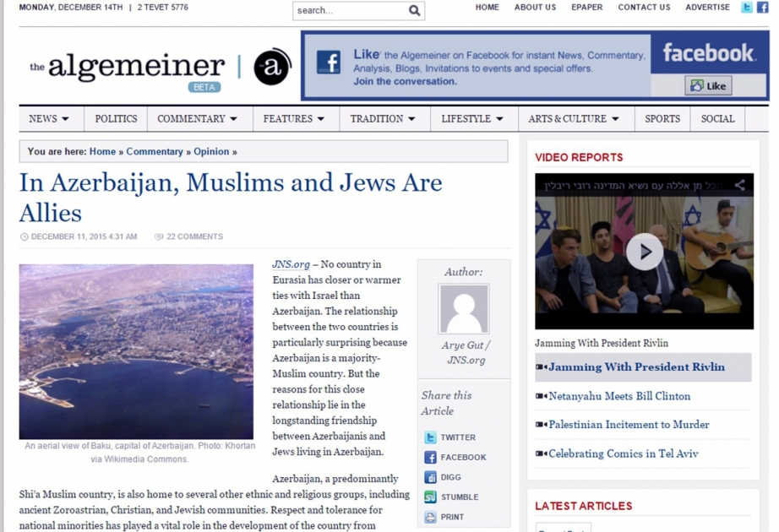Open the Sports menu item

pos(662,119)
